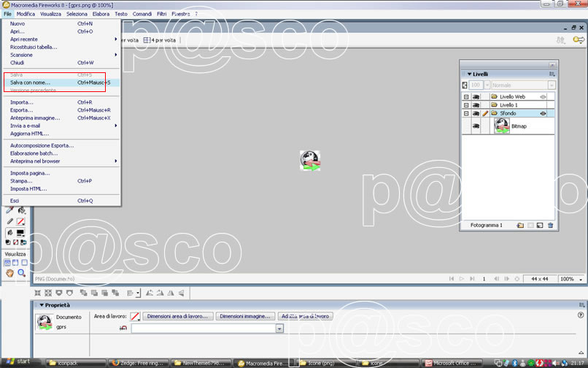
Task: Toggle lock on Livello 1 layer
Action: (x=485, y=105)
